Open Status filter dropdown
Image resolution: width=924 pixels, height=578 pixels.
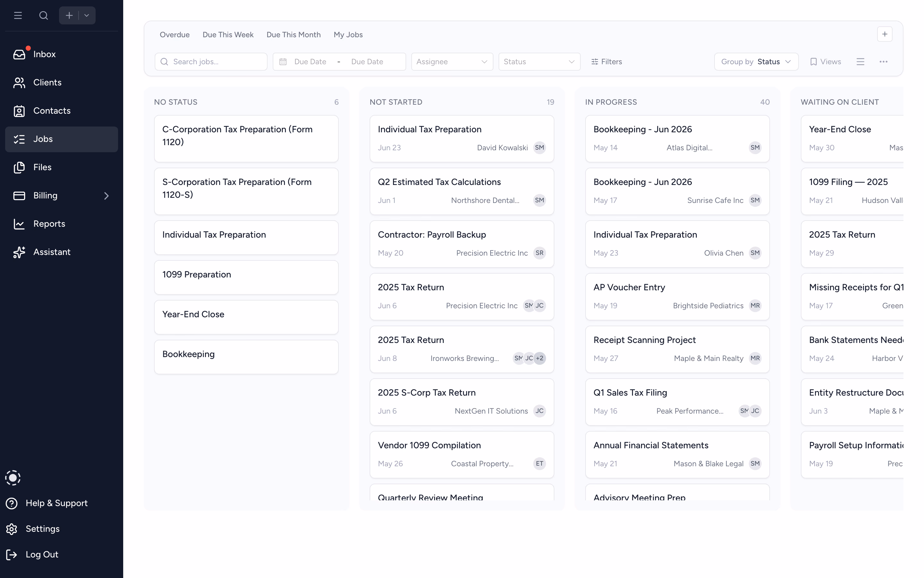(539, 62)
